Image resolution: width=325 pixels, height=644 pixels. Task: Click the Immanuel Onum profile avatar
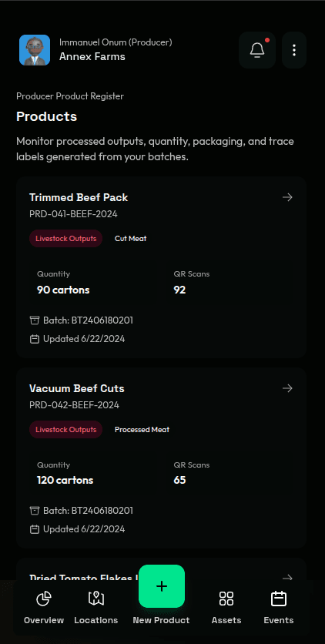pyautogui.click(x=35, y=50)
